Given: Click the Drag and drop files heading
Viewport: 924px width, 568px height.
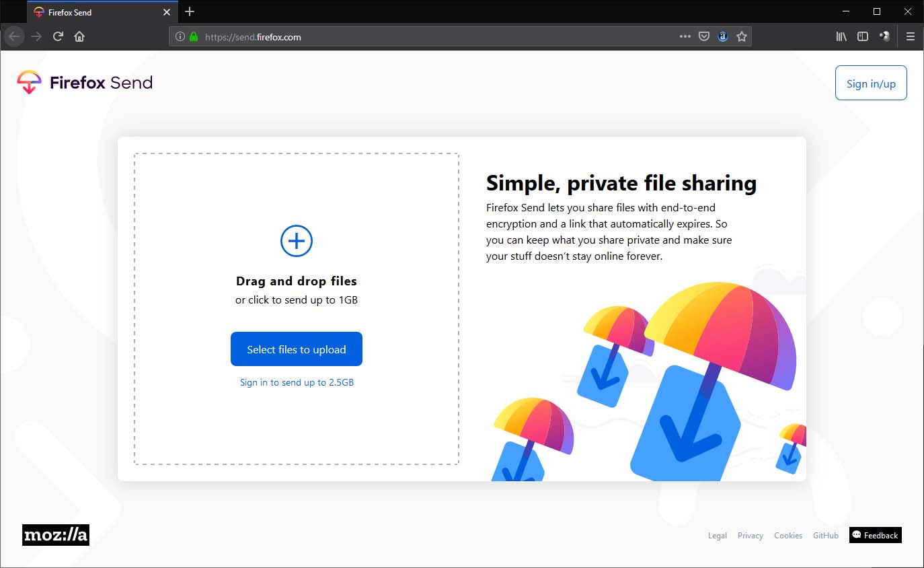Looking at the screenshot, I should tap(297, 281).
